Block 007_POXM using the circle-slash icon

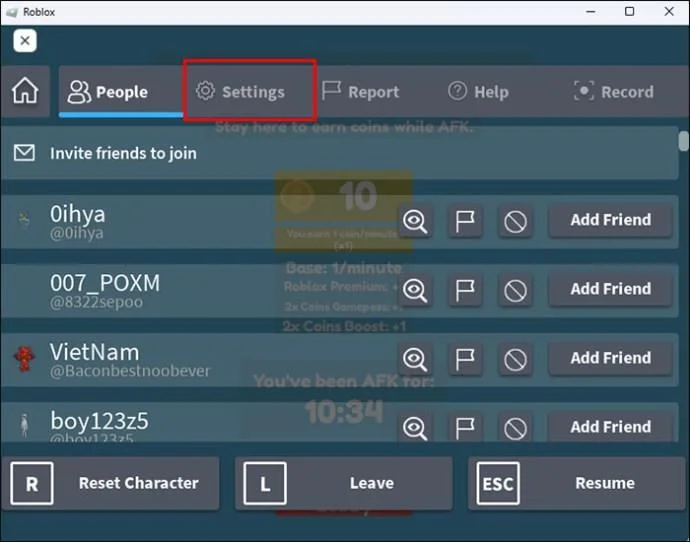pyautogui.click(x=515, y=290)
